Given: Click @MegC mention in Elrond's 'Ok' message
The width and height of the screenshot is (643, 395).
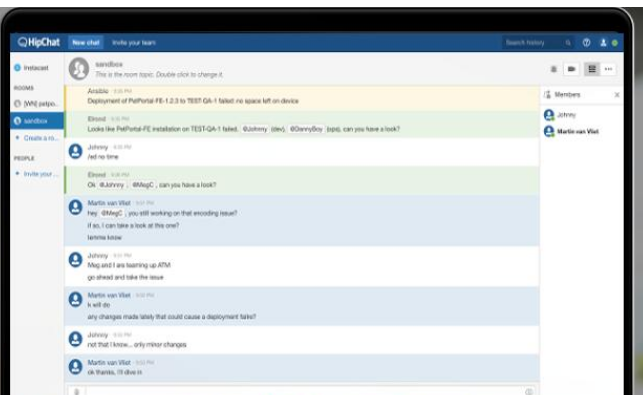Looking at the screenshot, I should click(x=142, y=185).
